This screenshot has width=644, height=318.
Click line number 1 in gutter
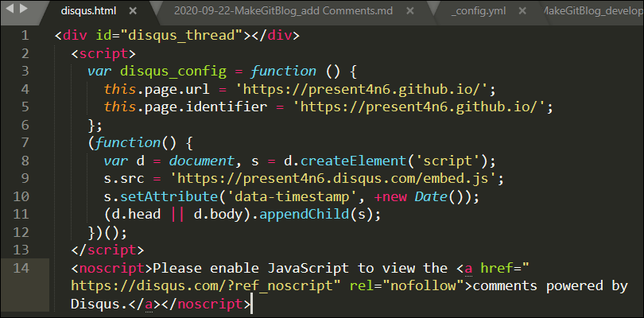25,36
